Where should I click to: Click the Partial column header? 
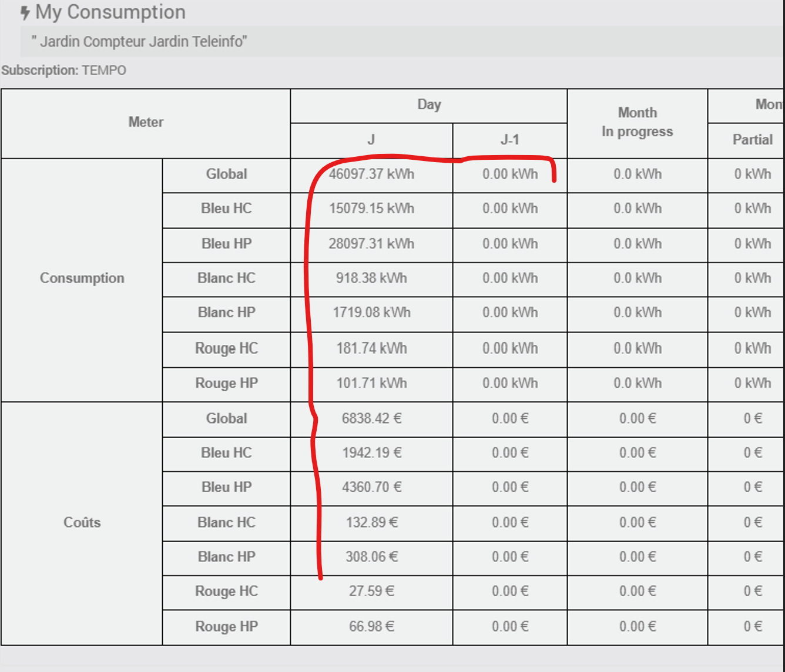point(752,140)
